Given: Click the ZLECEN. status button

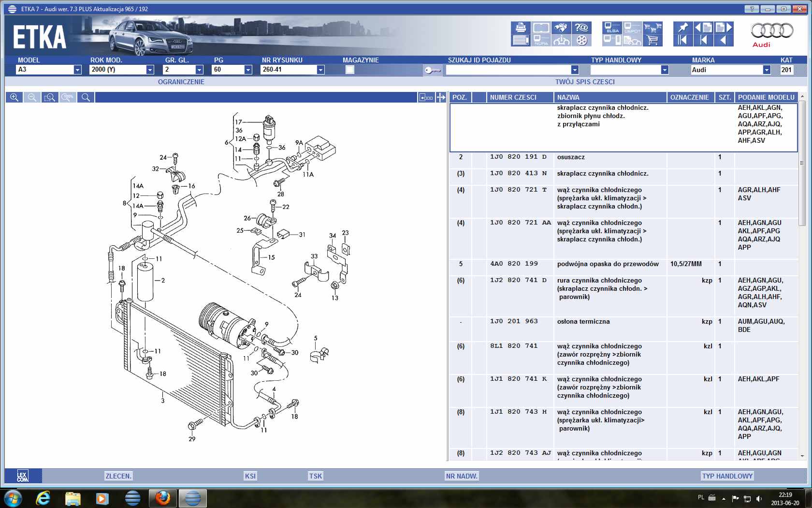Looking at the screenshot, I should coord(118,476).
